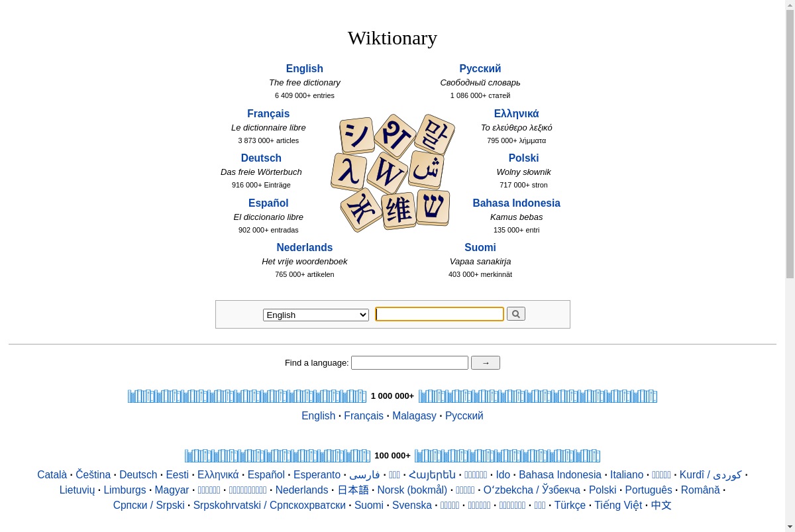Viewport: 795px width, 532px height.
Task: Open the Nederlands Wiktionary link
Action: [x=305, y=248]
